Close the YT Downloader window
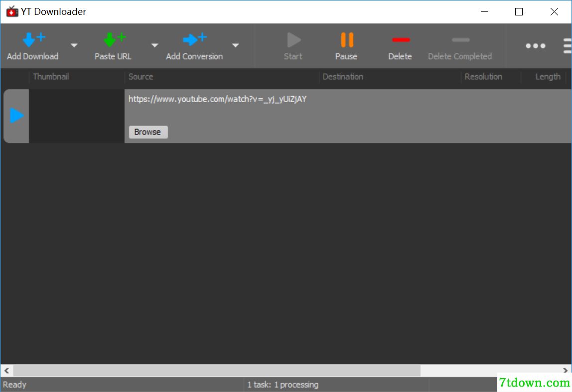The width and height of the screenshot is (572, 392). (x=554, y=11)
